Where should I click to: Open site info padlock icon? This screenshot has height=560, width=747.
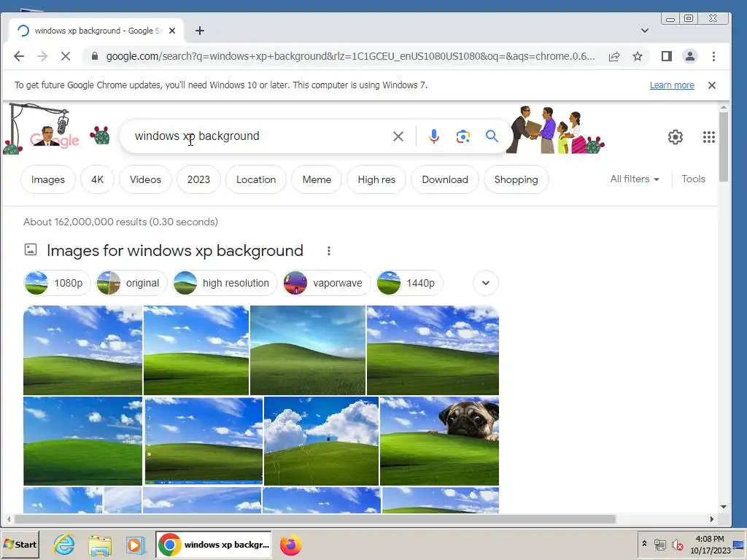point(94,56)
